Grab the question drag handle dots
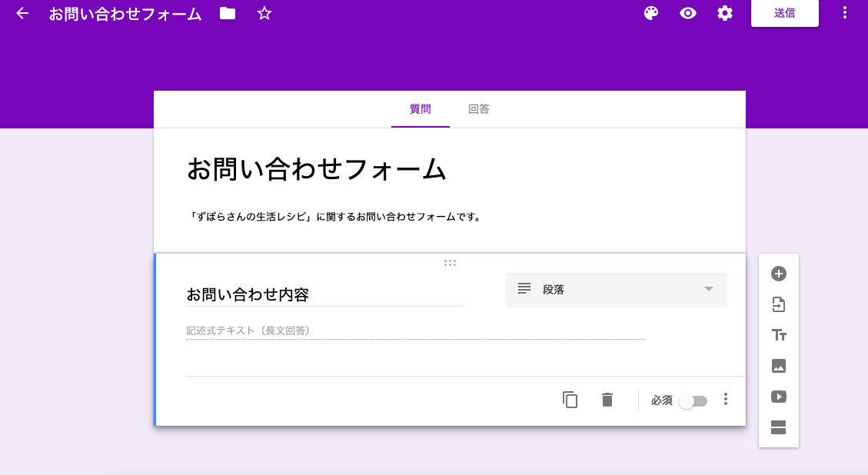This screenshot has height=475, width=868. [x=450, y=263]
